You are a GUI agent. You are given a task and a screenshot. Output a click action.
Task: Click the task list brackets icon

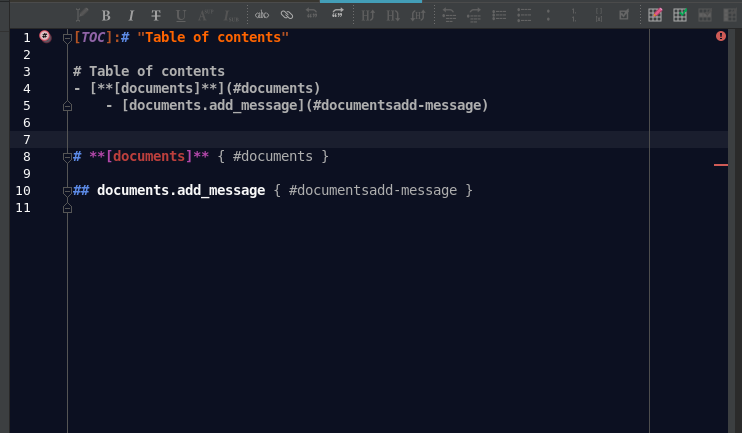(599, 16)
